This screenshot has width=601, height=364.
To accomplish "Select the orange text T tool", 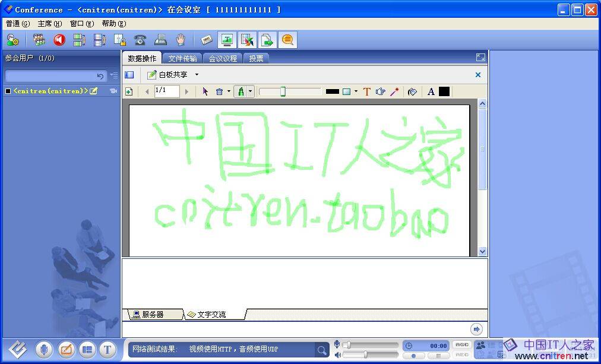I will pos(366,91).
